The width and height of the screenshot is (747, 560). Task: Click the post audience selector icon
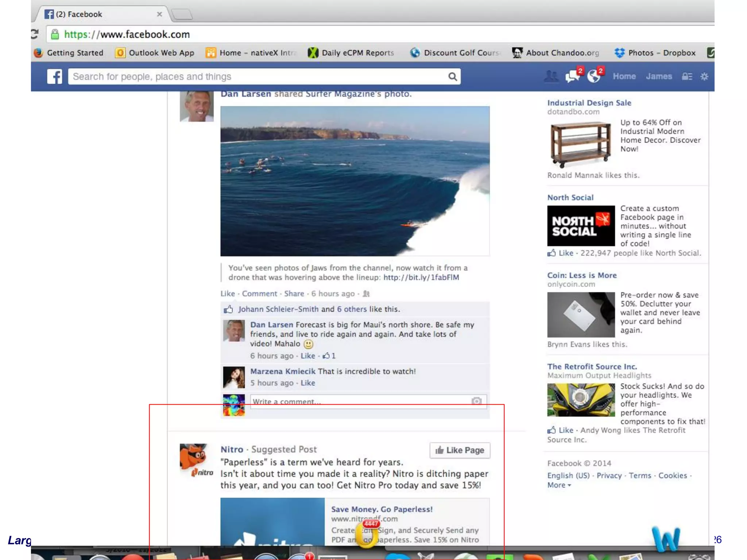[x=366, y=294]
